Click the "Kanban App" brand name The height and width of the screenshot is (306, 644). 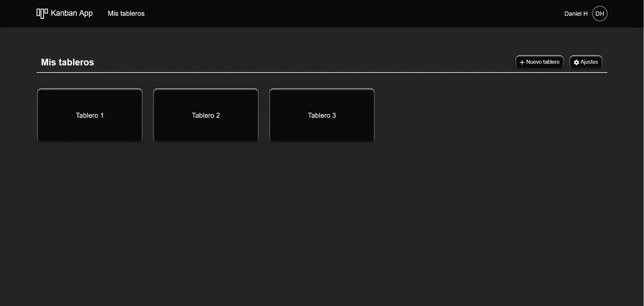(x=71, y=13)
